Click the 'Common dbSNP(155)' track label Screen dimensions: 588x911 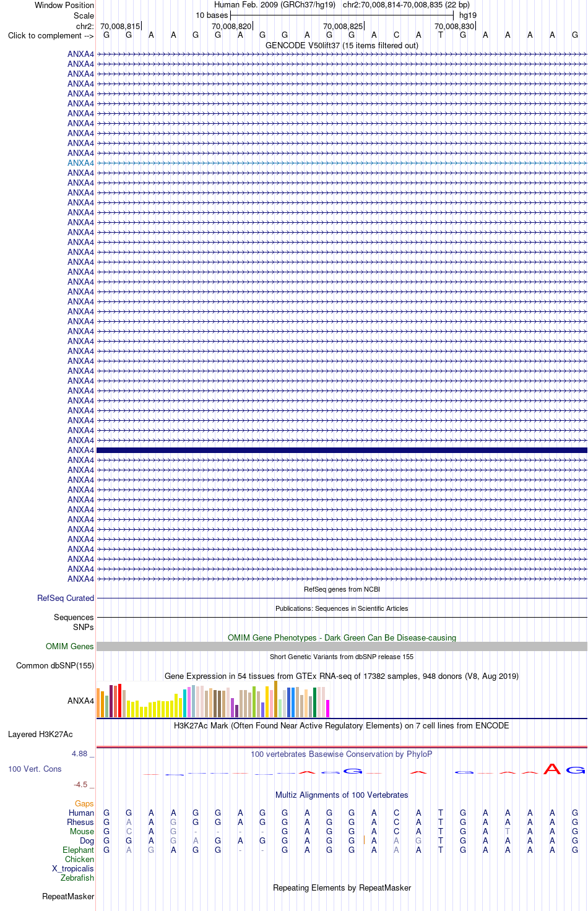(55, 665)
